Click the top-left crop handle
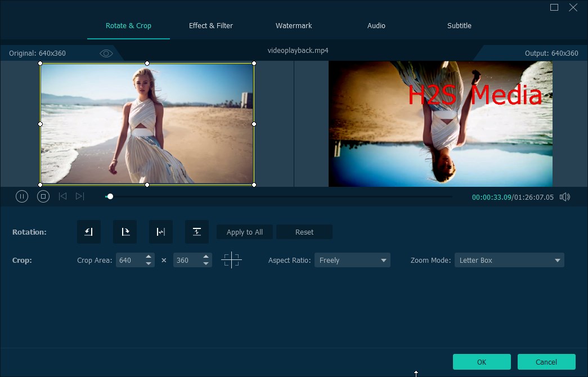Viewport: 588px width, 377px height. (x=40, y=63)
